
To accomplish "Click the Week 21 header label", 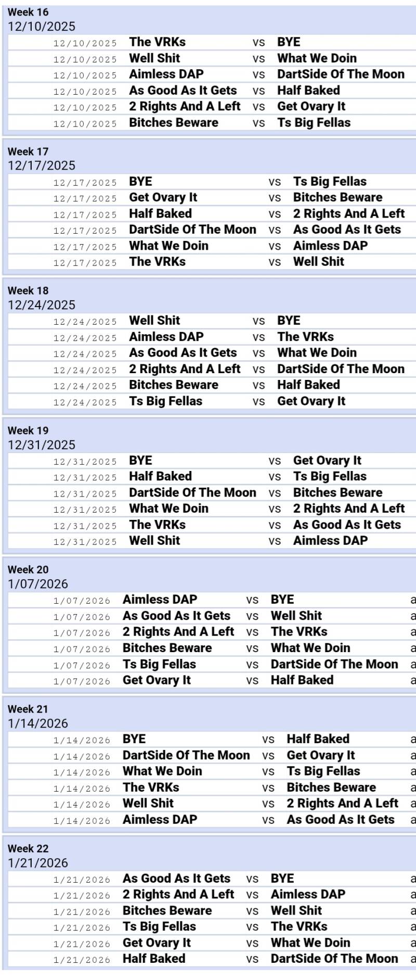I will (28, 709).
